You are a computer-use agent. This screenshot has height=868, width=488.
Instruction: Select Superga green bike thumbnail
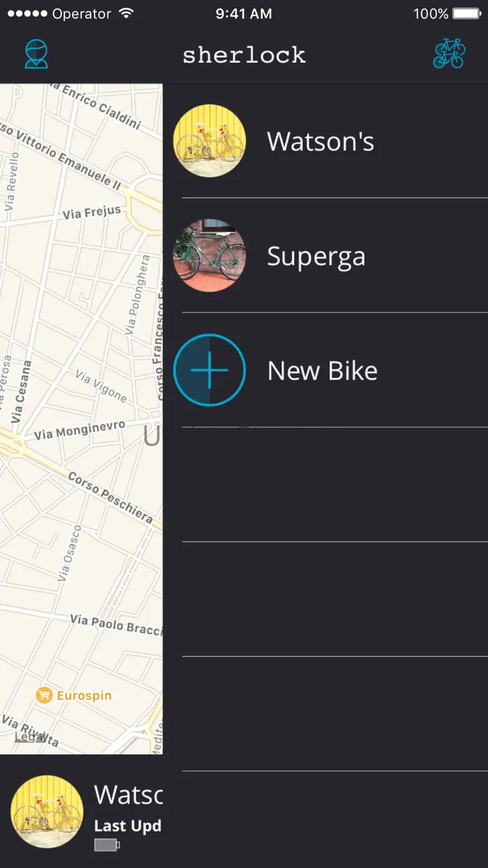tap(209, 255)
